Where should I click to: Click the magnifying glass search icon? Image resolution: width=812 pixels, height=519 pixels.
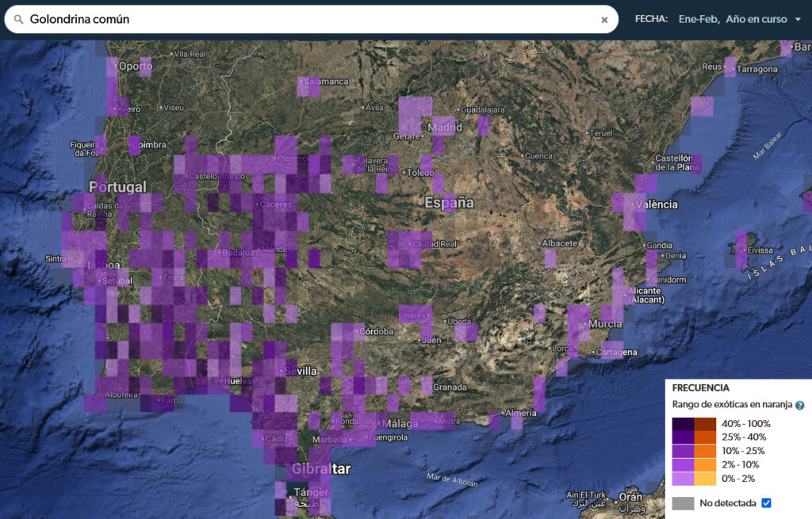click(x=18, y=19)
